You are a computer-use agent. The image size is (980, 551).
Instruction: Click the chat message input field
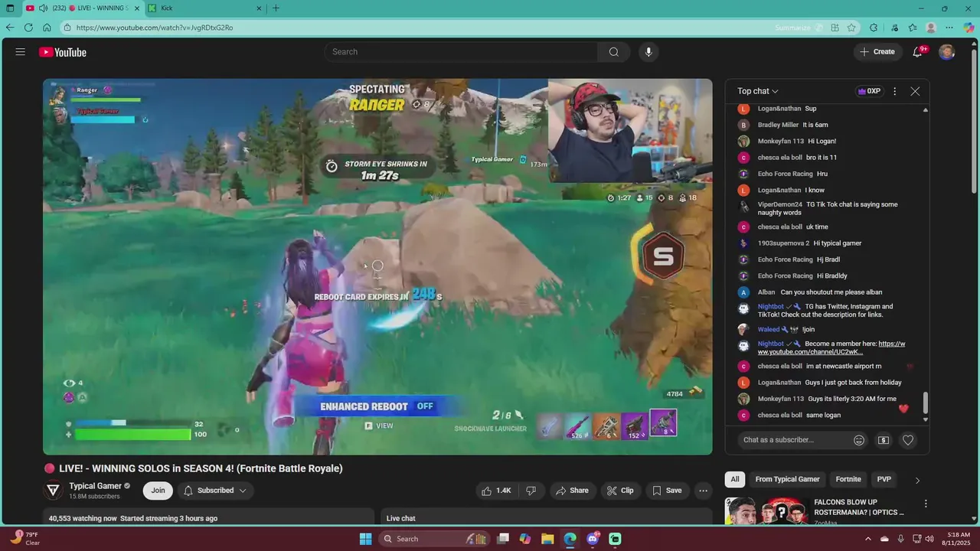tap(792, 440)
